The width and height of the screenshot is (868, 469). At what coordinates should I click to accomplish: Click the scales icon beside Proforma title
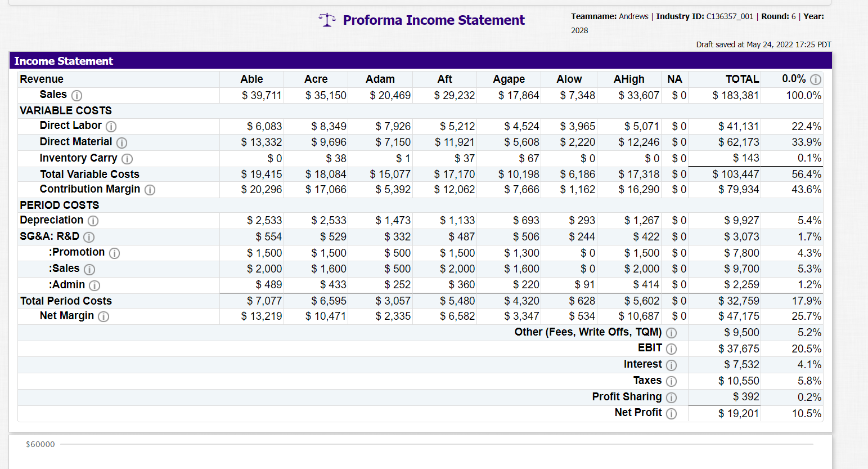click(327, 20)
